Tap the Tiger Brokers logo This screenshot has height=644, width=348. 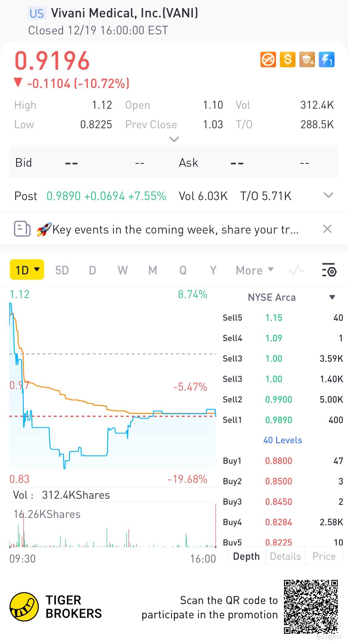click(x=24, y=607)
